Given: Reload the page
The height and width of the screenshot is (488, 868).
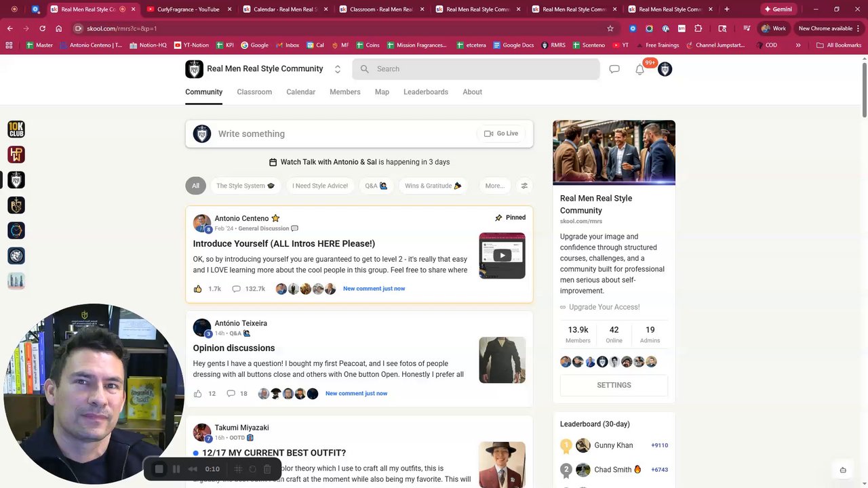Looking at the screenshot, I should (x=42, y=28).
